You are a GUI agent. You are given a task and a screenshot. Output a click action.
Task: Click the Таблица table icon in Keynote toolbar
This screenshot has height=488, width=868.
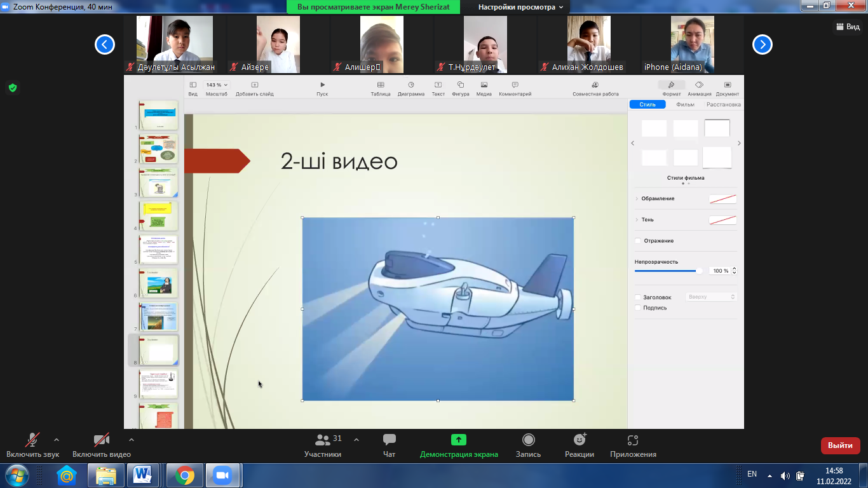[381, 85]
